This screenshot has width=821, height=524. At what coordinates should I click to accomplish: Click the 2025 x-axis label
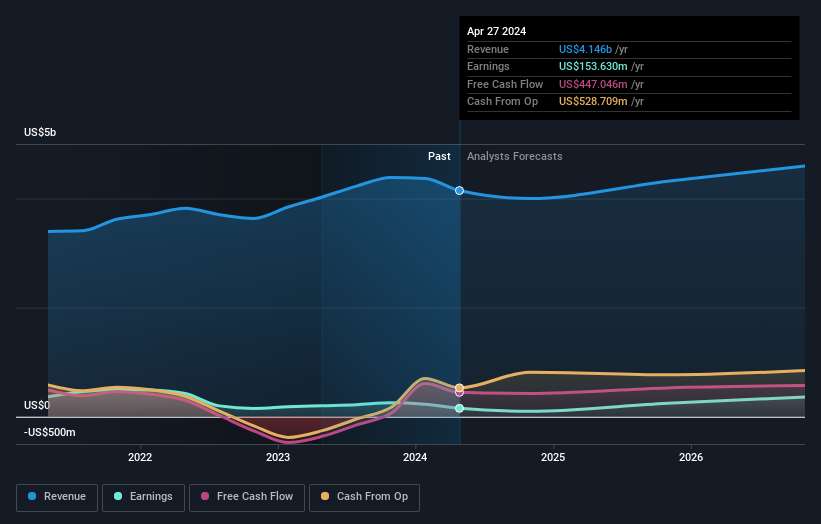[553, 457]
